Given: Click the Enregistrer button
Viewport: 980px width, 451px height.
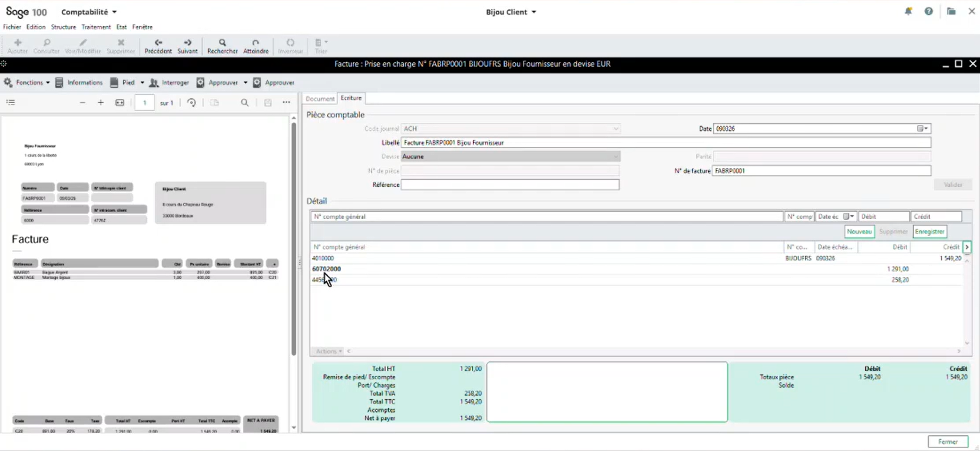Looking at the screenshot, I should pos(930,232).
